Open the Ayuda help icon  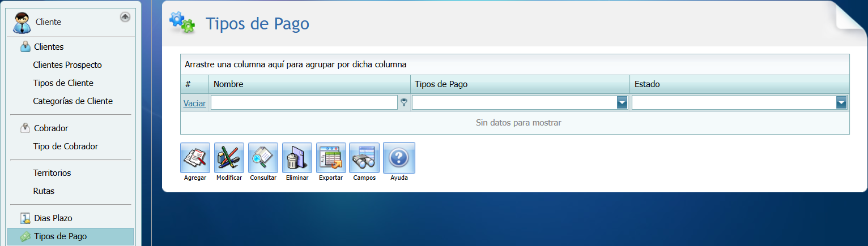tap(399, 158)
